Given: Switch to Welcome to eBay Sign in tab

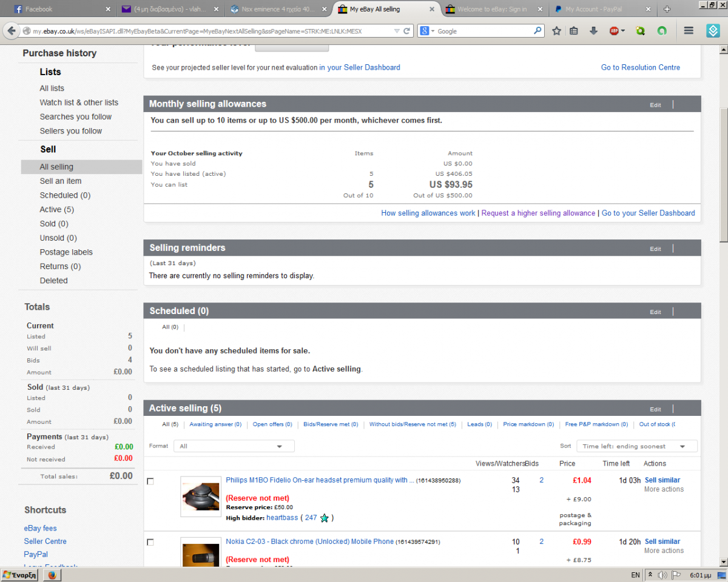Looking at the screenshot, I should [494, 9].
